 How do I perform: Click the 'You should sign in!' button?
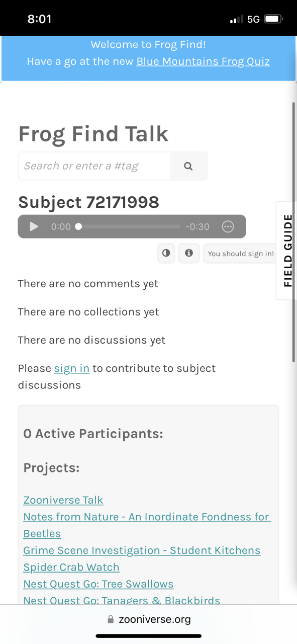[241, 254]
